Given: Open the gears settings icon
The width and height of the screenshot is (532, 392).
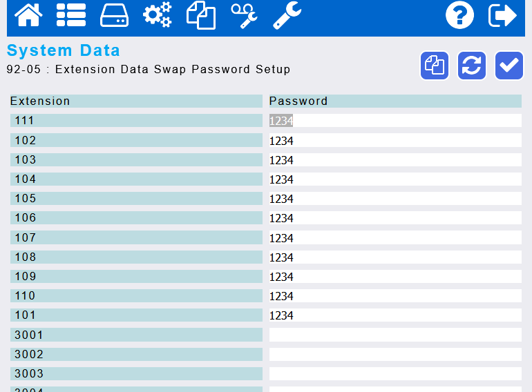Looking at the screenshot, I should 157,14.
